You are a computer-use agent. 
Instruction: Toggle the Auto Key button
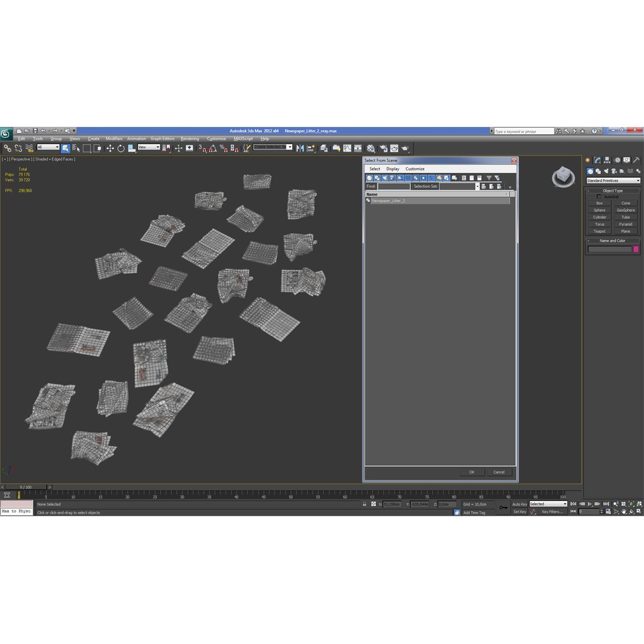click(x=519, y=504)
